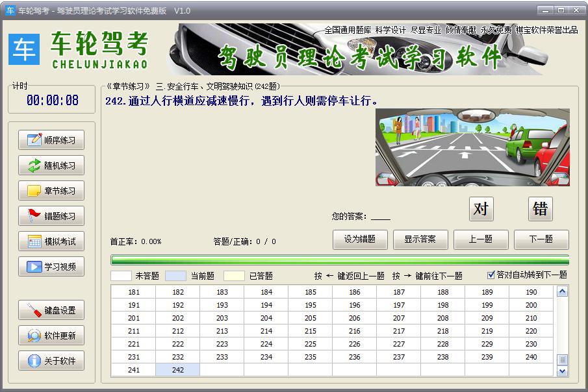Viewport: 588px width, 392px height.
Task: Start 模拟考试 via calendar icon
Action: pos(34,241)
